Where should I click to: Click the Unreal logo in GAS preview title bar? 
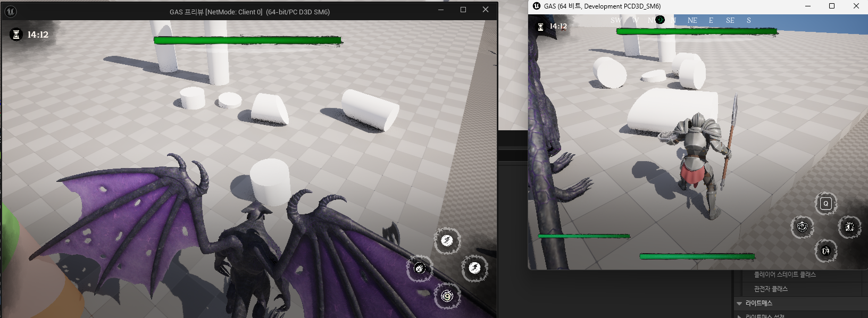[10, 11]
